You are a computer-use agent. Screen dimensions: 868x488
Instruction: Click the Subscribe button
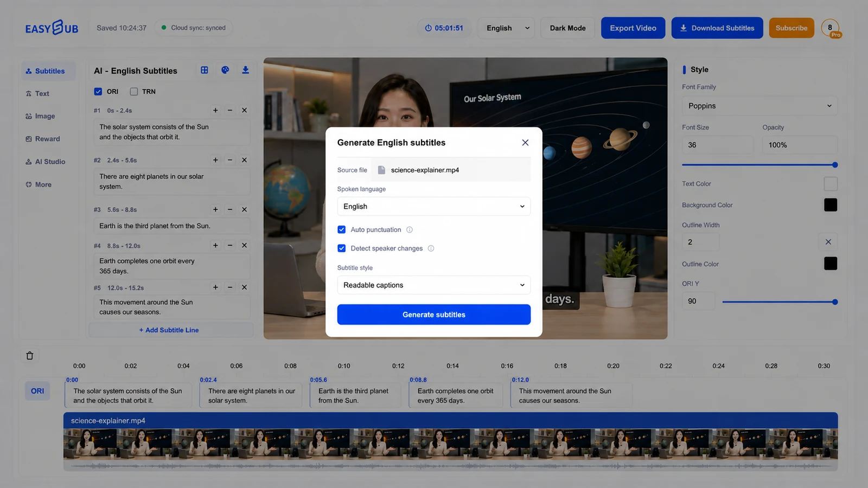791,28
